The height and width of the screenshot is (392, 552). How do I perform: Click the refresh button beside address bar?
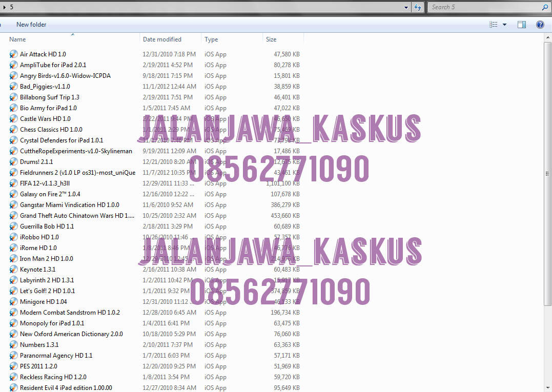[x=418, y=7]
